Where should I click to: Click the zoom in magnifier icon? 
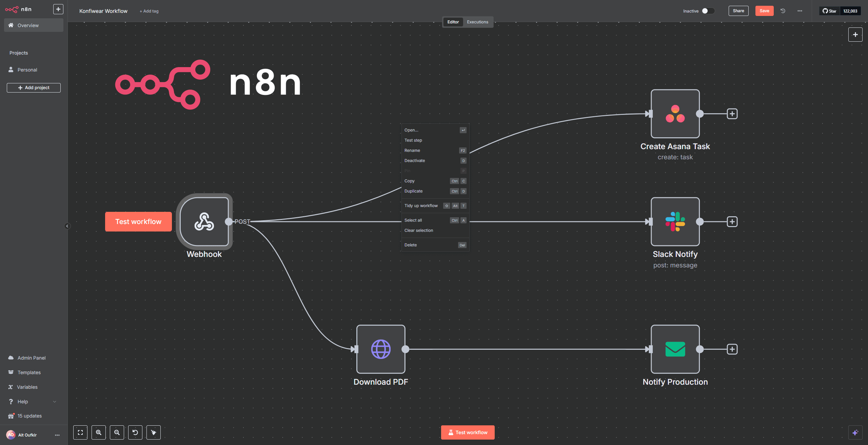pyautogui.click(x=99, y=432)
